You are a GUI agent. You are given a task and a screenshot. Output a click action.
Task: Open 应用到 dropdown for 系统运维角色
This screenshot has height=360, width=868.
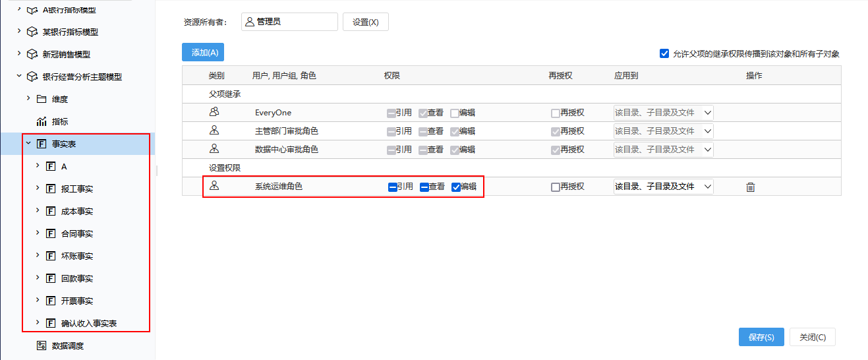[x=663, y=187]
